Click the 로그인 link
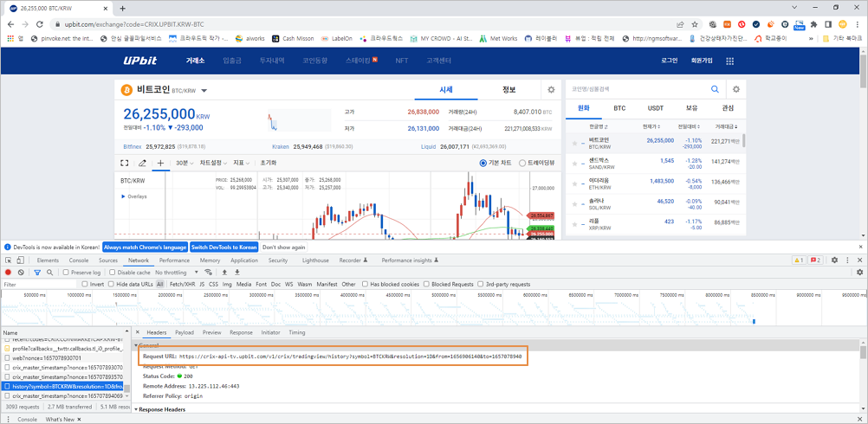Screen dimensions: 868x424 670,61
